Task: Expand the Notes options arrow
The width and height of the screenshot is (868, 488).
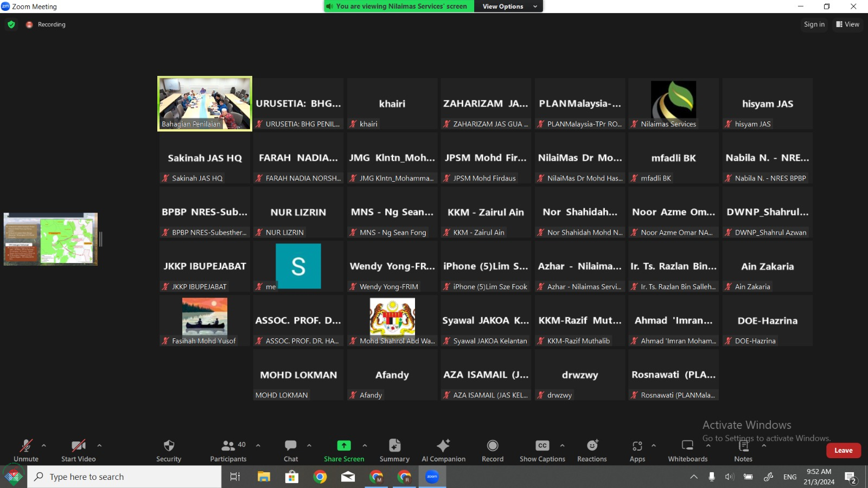Action: 764,446
